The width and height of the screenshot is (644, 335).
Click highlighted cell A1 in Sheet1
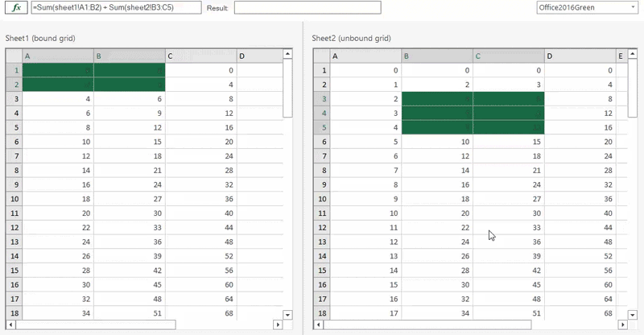pos(58,70)
